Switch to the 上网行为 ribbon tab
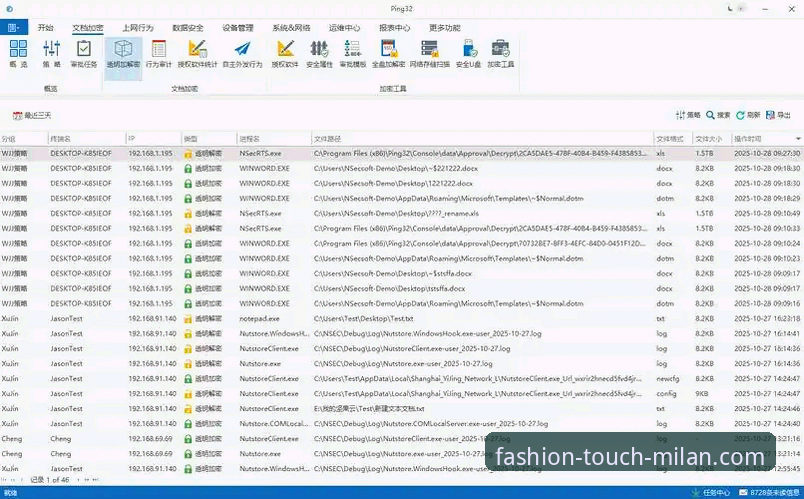 [137, 28]
